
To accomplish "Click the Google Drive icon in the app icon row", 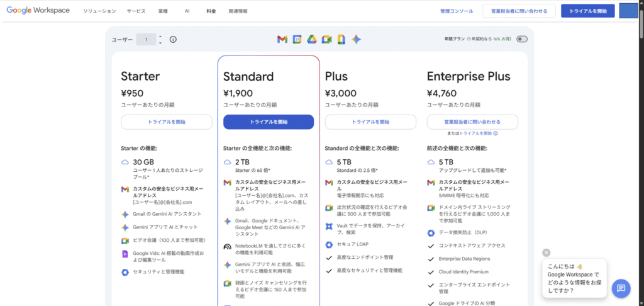I will (x=311, y=40).
